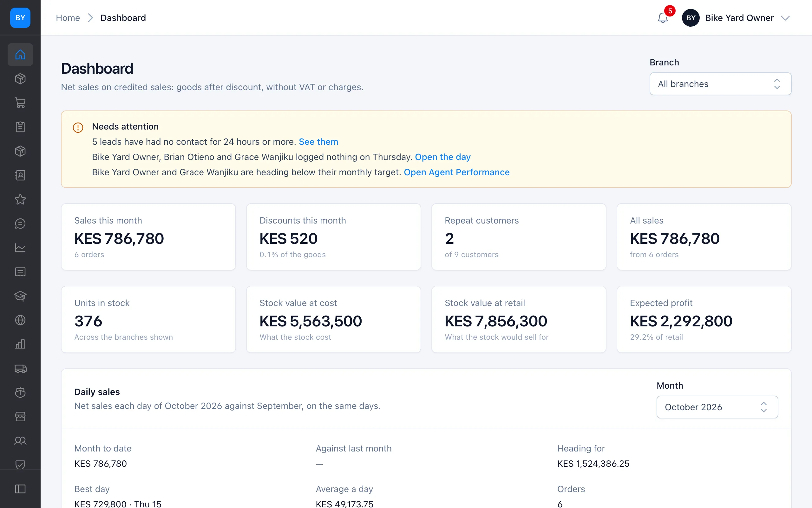Open the clipboard sidebar icon
Viewport: 812px width, 508px height.
[20, 127]
